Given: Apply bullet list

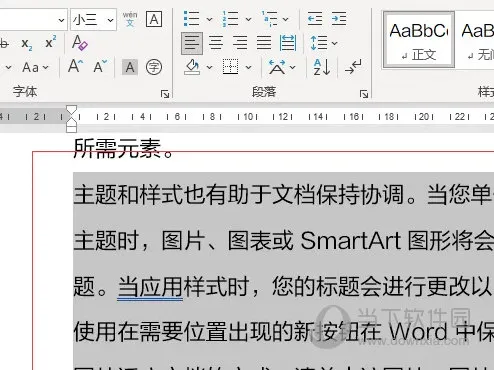Looking at the screenshot, I should click(x=191, y=19).
